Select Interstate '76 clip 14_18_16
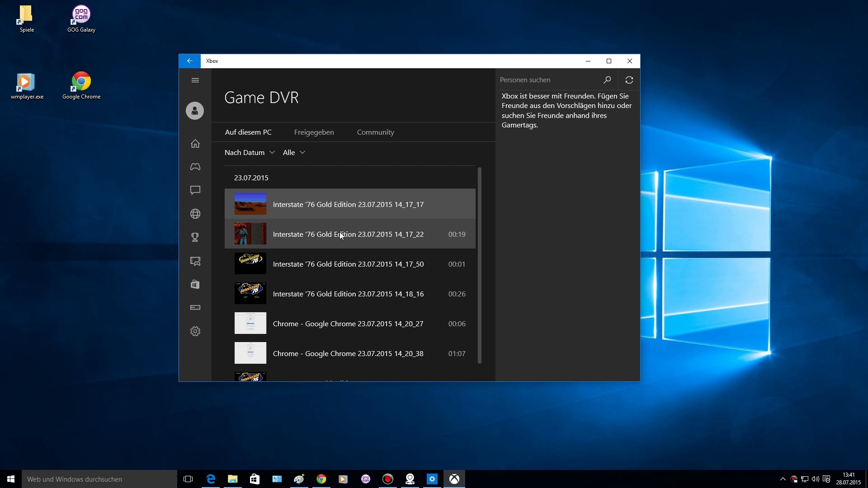 point(348,294)
